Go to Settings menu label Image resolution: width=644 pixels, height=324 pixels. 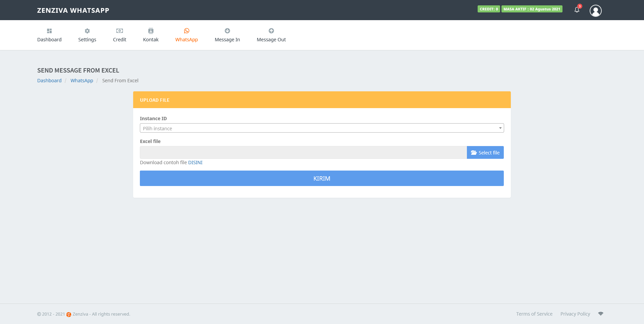tap(87, 40)
